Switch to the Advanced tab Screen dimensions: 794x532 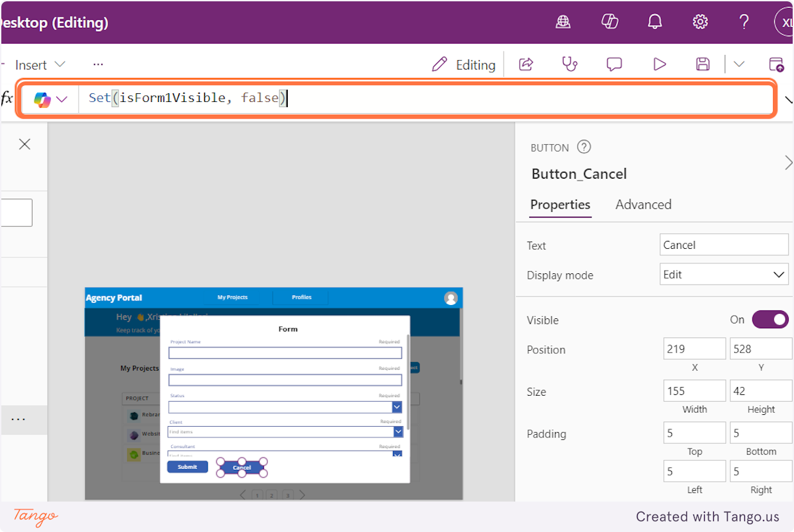(x=643, y=204)
